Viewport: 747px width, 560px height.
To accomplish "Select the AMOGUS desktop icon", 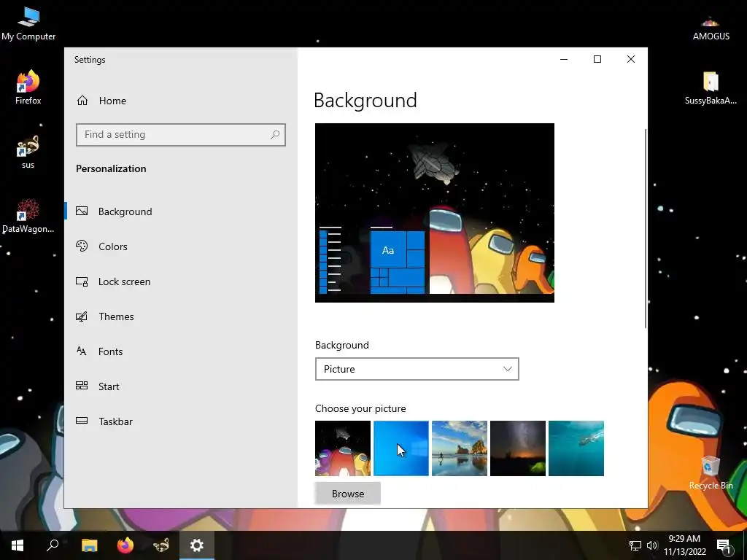I will [711, 28].
